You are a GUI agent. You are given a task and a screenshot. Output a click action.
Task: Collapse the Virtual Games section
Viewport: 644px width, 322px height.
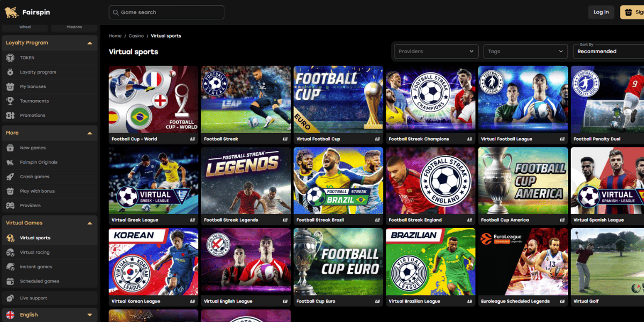pos(90,223)
